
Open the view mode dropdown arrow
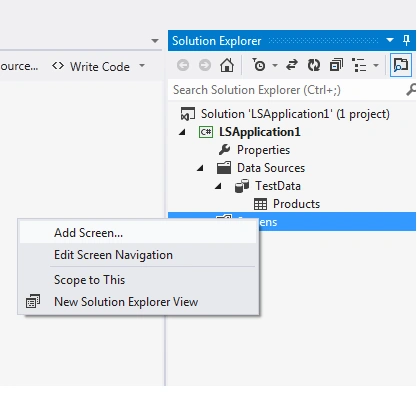[x=376, y=65]
